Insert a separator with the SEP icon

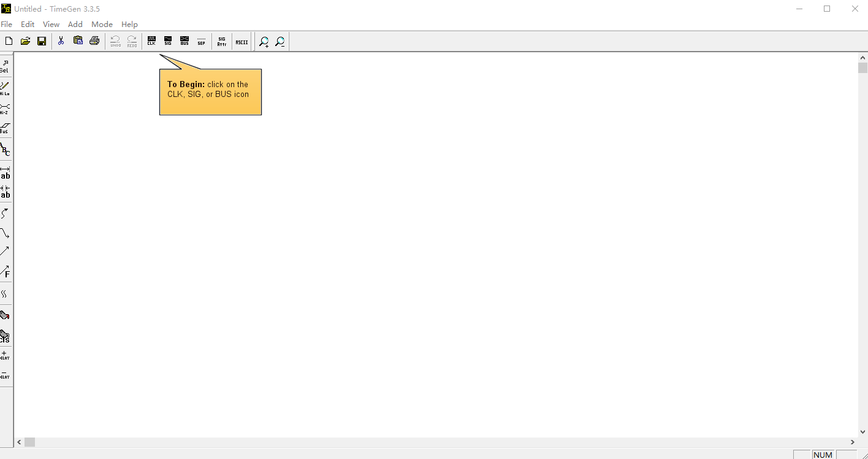[201, 41]
